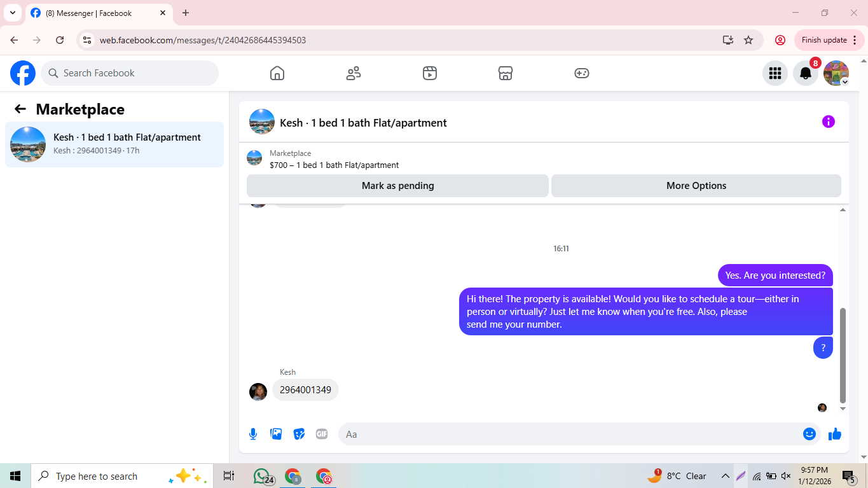Click Mark as pending button

tap(397, 186)
